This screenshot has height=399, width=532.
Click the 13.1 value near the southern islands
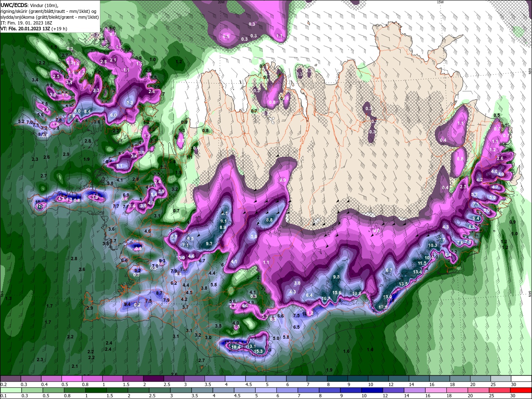tap(251, 346)
